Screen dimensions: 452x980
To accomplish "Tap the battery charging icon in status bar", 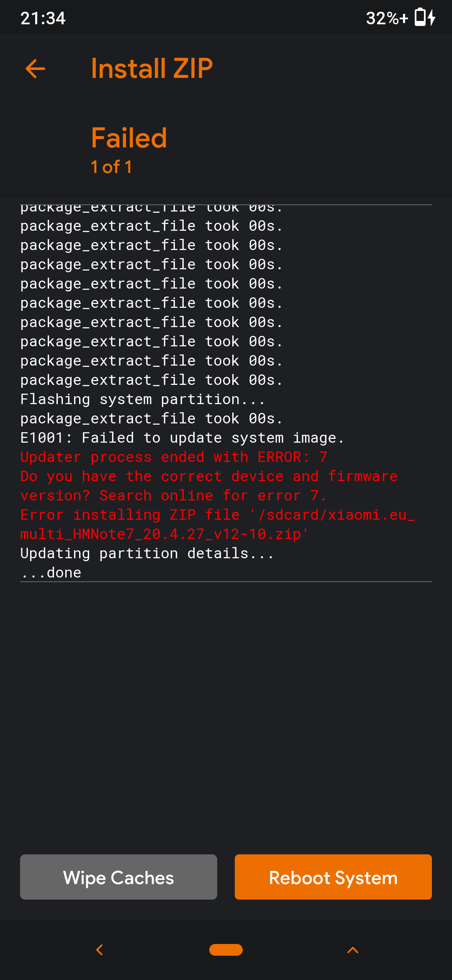I will tap(425, 18).
